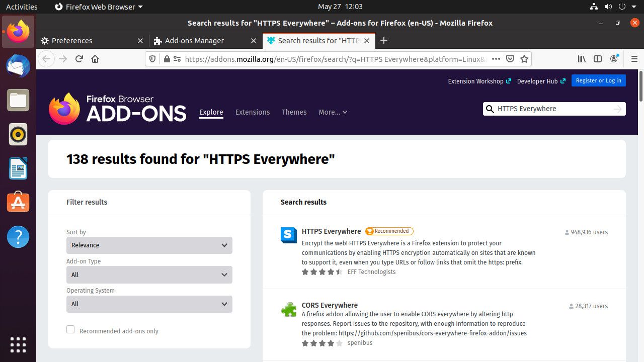Screen dimensions: 644x362
Task: Open Files manager from the dock
Action: tap(18, 100)
